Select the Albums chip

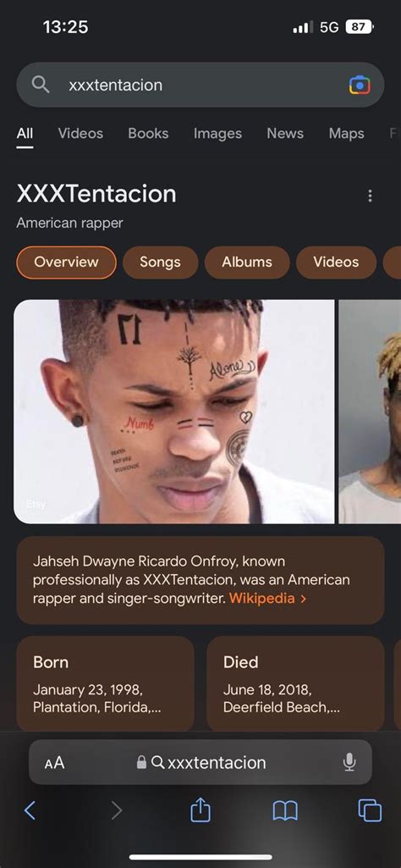247,262
